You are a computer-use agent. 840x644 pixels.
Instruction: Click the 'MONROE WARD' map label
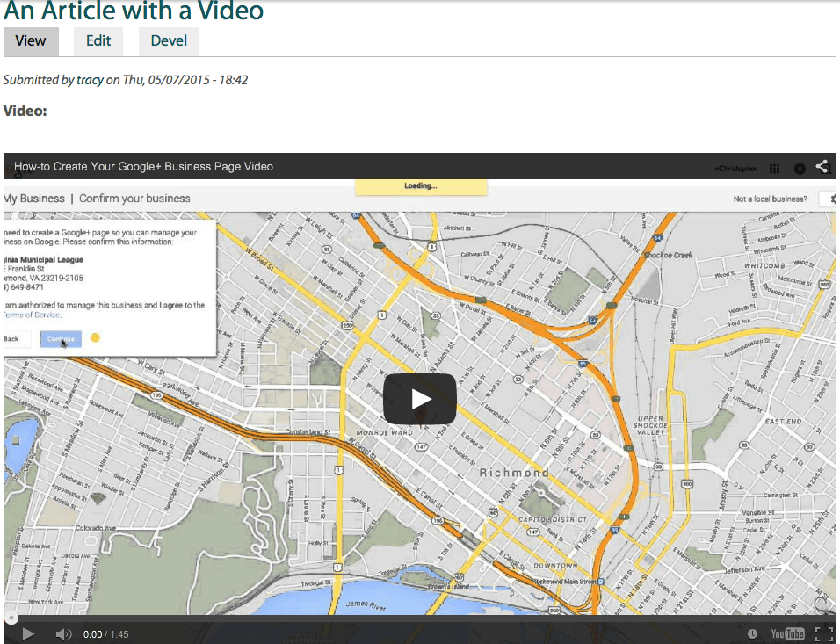point(385,432)
